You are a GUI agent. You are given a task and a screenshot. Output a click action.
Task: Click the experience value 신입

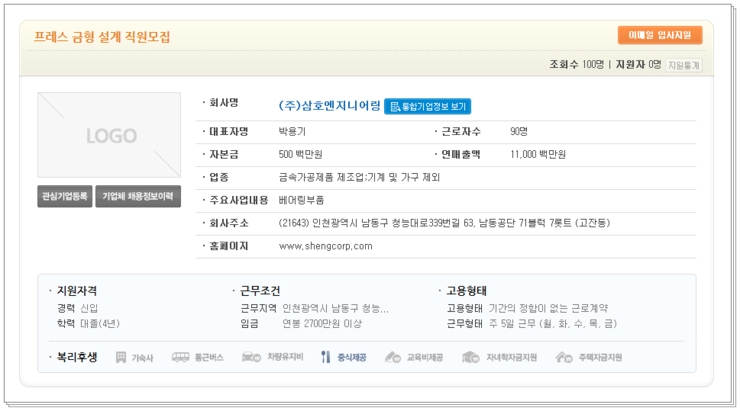click(x=89, y=308)
